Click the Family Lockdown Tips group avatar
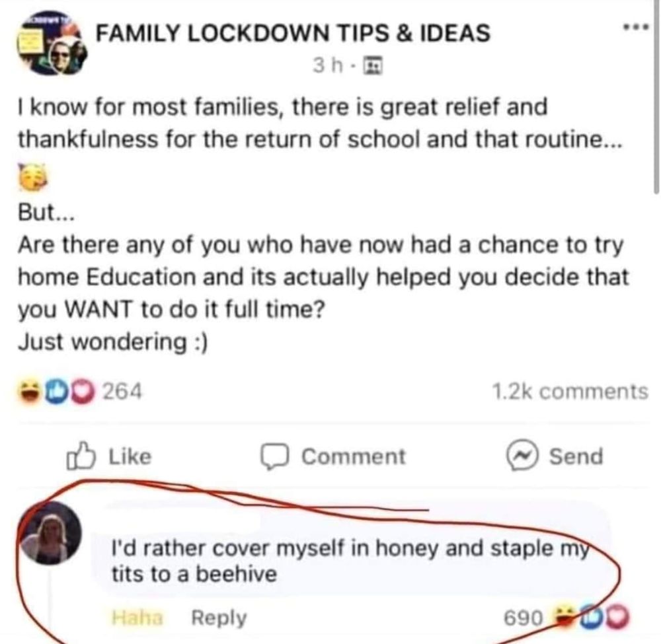Viewport: 661px width, 644px height. 52,44
